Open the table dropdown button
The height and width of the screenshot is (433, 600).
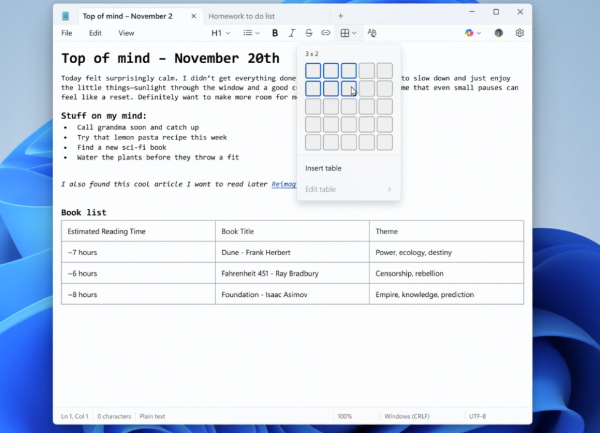[x=348, y=33]
